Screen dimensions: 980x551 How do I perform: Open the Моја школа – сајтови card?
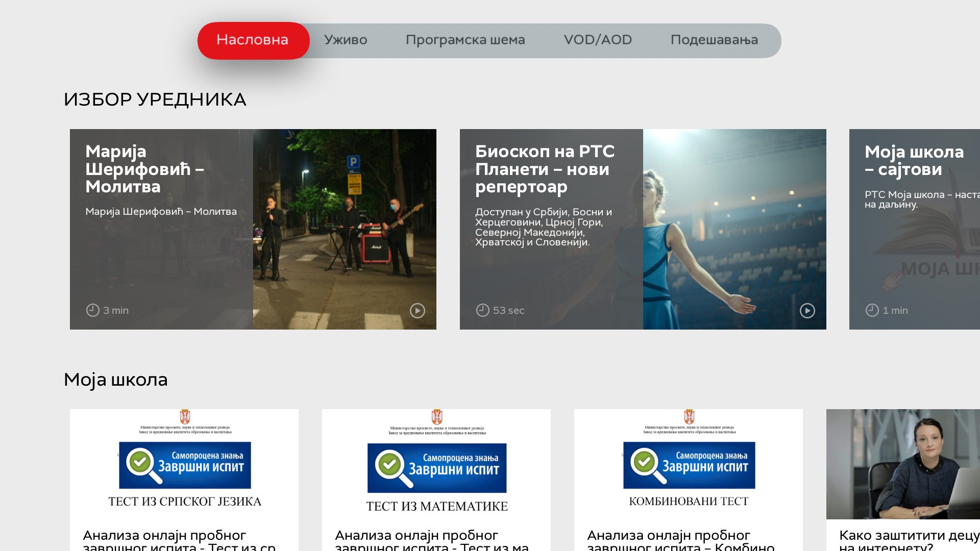[915, 229]
